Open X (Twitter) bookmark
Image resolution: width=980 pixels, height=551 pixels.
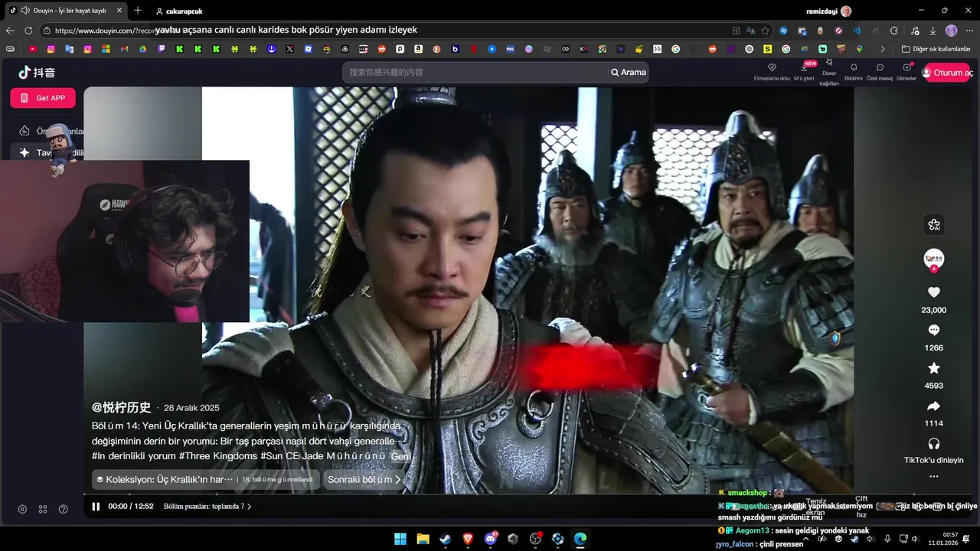[x=289, y=49]
